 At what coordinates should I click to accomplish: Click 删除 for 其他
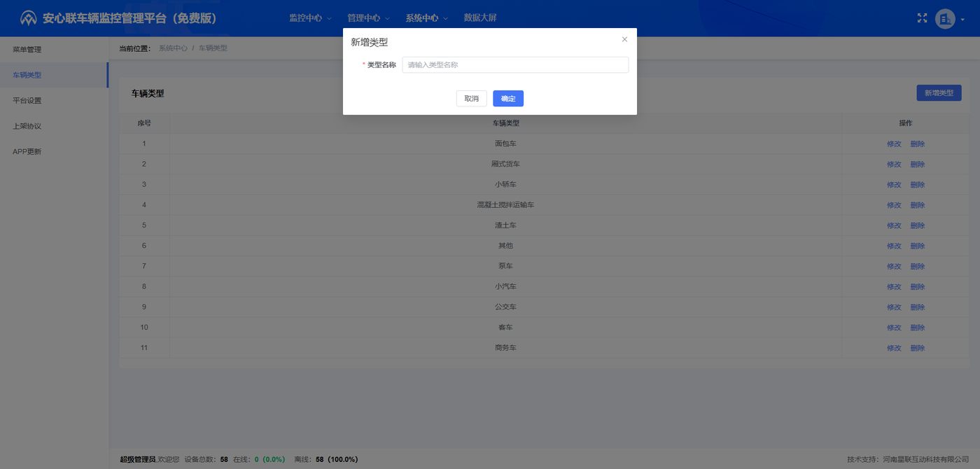918,246
